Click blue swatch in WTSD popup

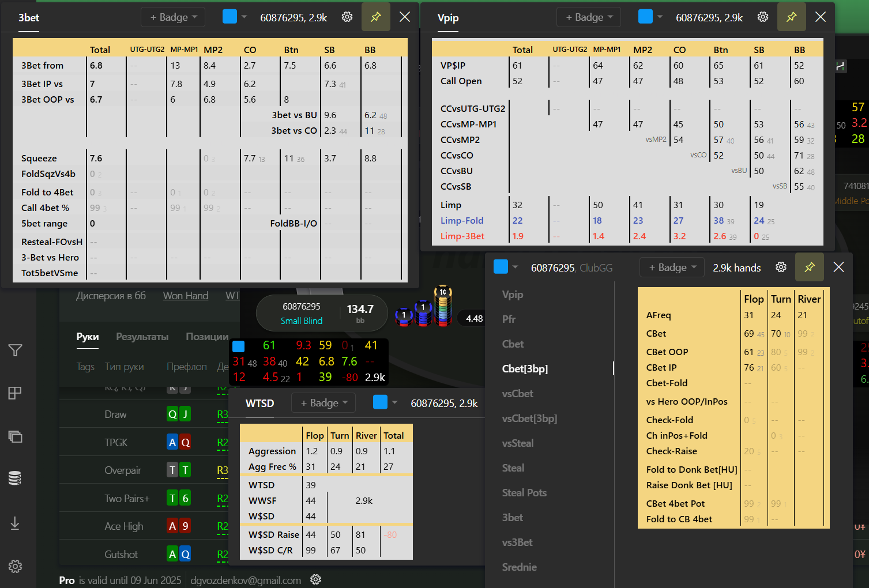pos(380,402)
